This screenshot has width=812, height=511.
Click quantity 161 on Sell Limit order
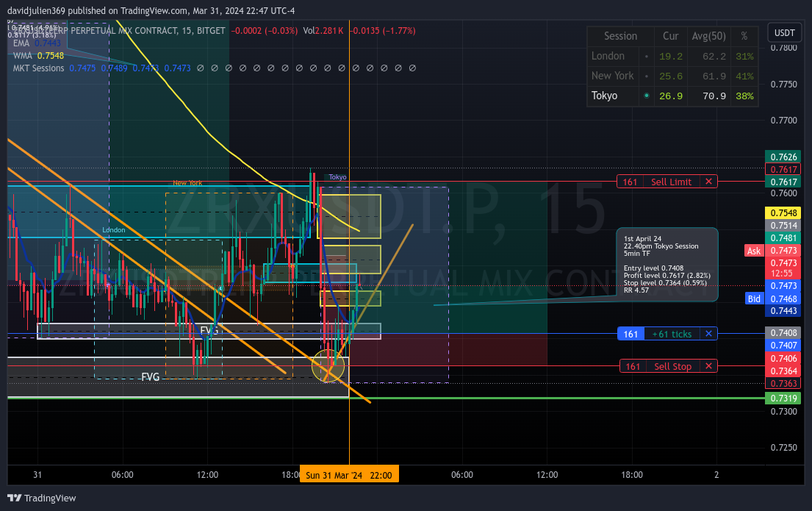(x=630, y=182)
